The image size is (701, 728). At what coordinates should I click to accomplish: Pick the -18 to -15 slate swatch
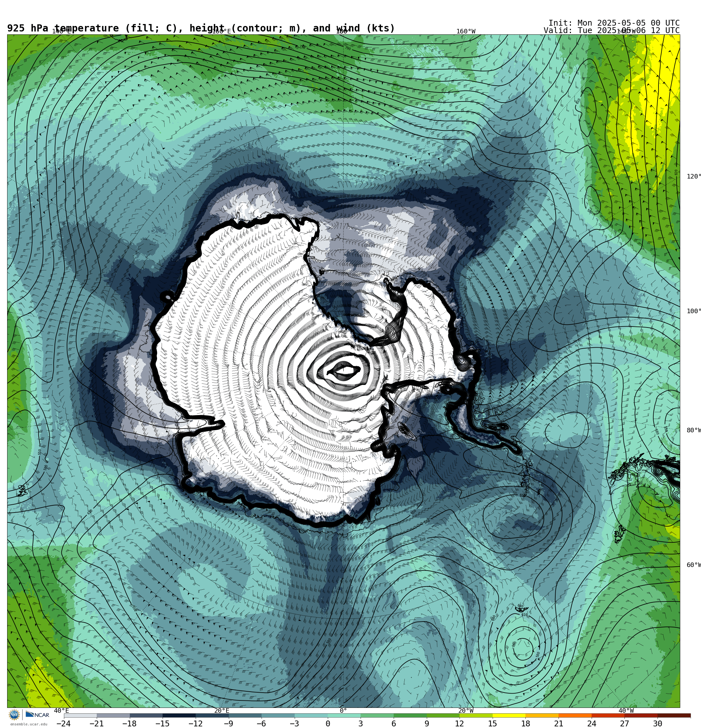pos(146,715)
